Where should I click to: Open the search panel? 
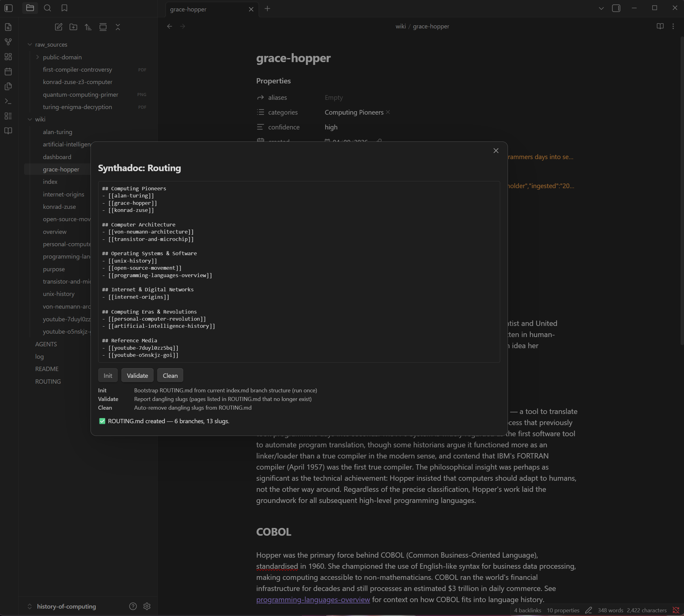point(47,8)
